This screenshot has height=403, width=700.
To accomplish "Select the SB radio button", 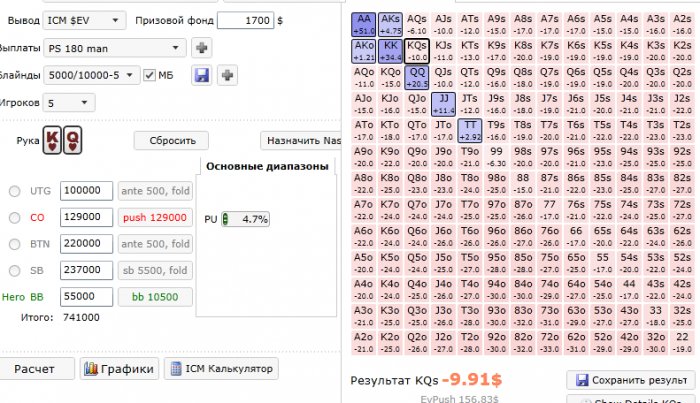I will tap(14, 270).
